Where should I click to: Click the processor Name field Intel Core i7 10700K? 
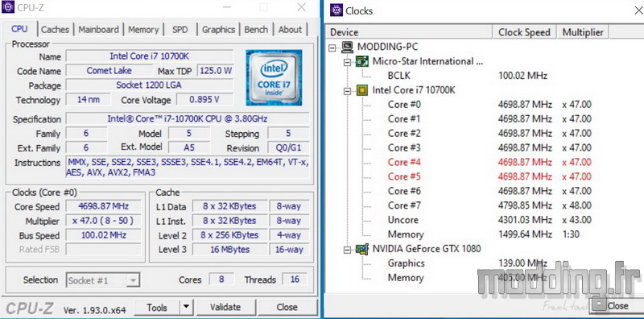pos(150,56)
